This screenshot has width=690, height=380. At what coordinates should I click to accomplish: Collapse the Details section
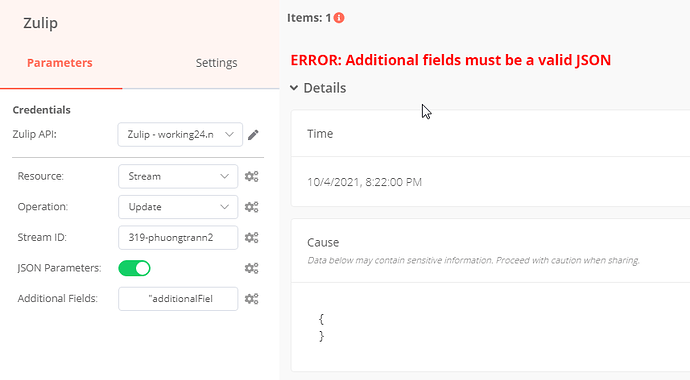pyautogui.click(x=318, y=88)
